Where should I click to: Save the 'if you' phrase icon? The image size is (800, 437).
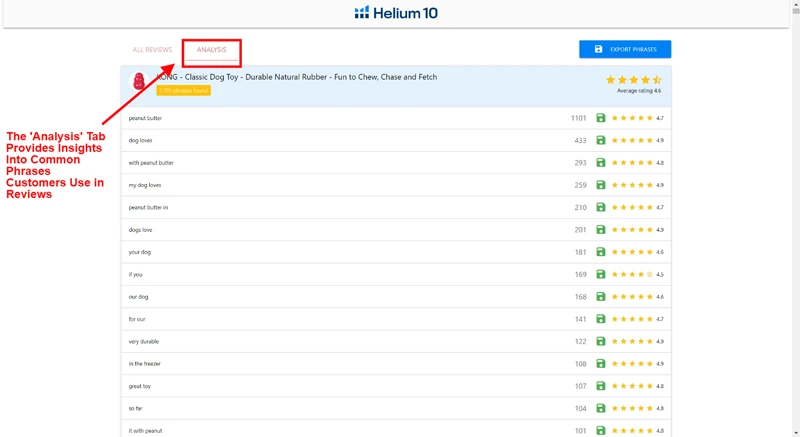pyautogui.click(x=601, y=274)
